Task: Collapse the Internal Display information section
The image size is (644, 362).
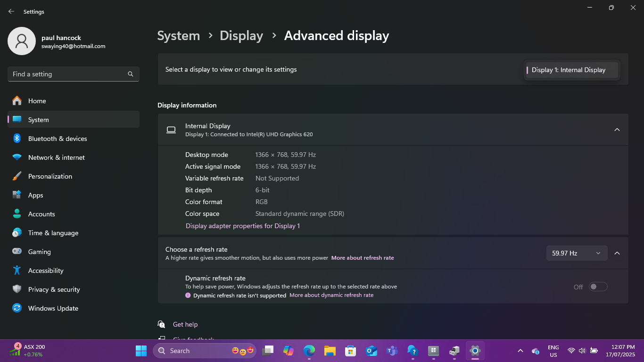Action: click(x=617, y=130)
